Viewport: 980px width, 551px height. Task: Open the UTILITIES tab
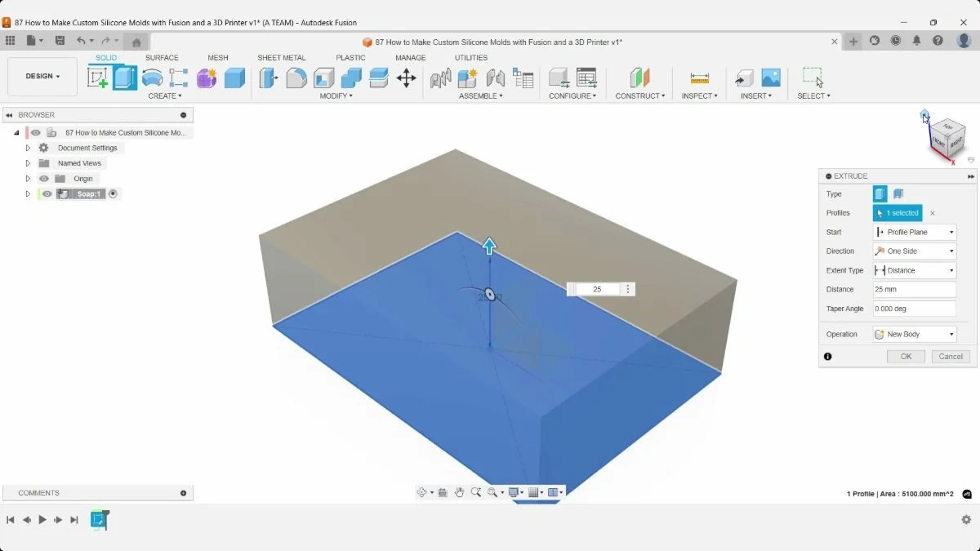pyautogui.click(x=471, y=58)
